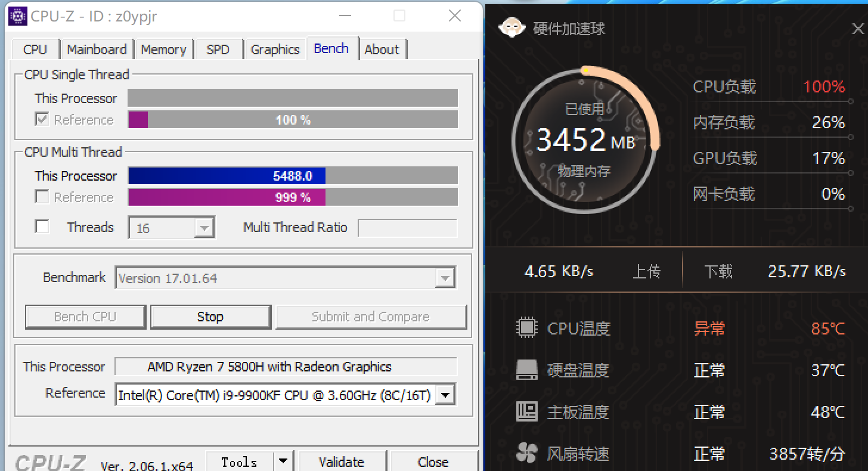
Task: Click the fan speed icon
Action: click(x=526, y=454)
